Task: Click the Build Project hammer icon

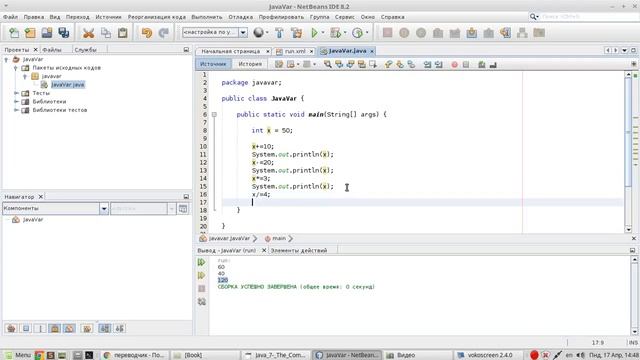Action: [x=280, y=33]
